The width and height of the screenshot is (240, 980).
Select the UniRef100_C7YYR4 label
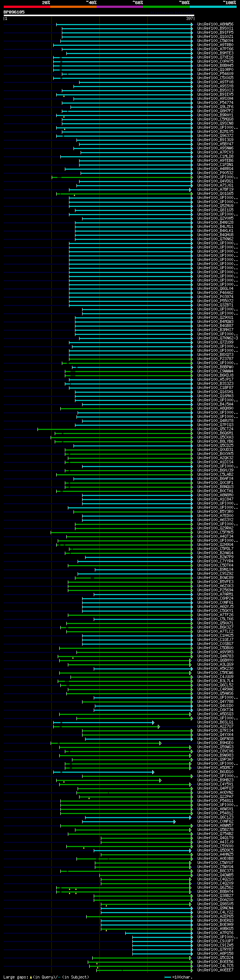tap(215, 561)
